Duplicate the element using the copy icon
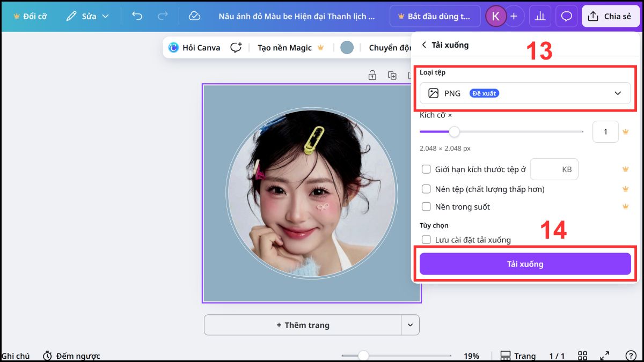This screenshot has height=362, width=644. (x=392, y=76)
